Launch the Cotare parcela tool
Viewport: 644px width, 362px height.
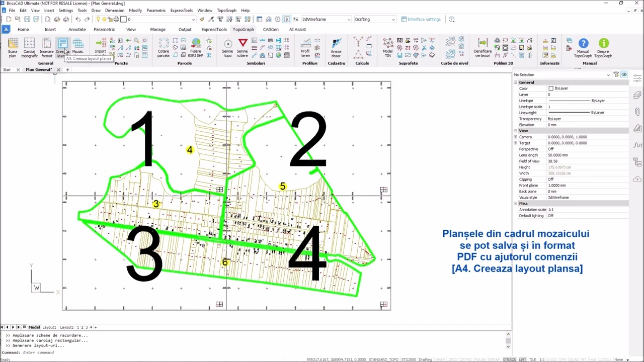(x=164, y=48)
